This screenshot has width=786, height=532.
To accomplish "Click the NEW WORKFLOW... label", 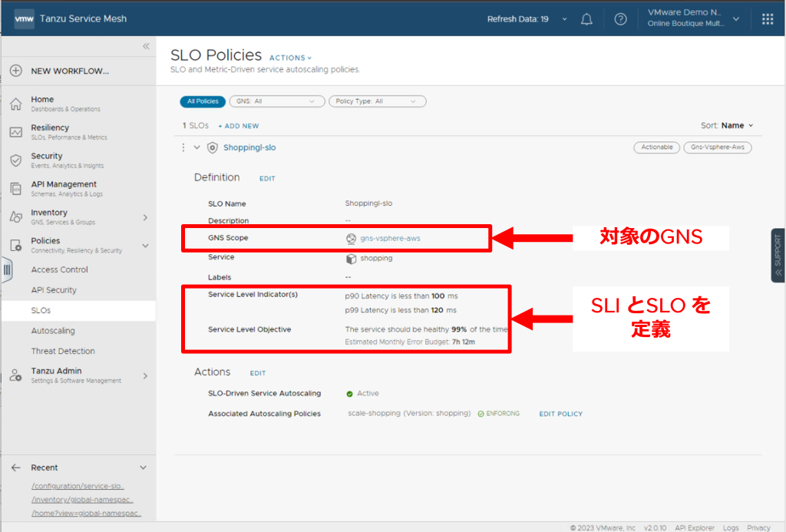I will point(70,71).
